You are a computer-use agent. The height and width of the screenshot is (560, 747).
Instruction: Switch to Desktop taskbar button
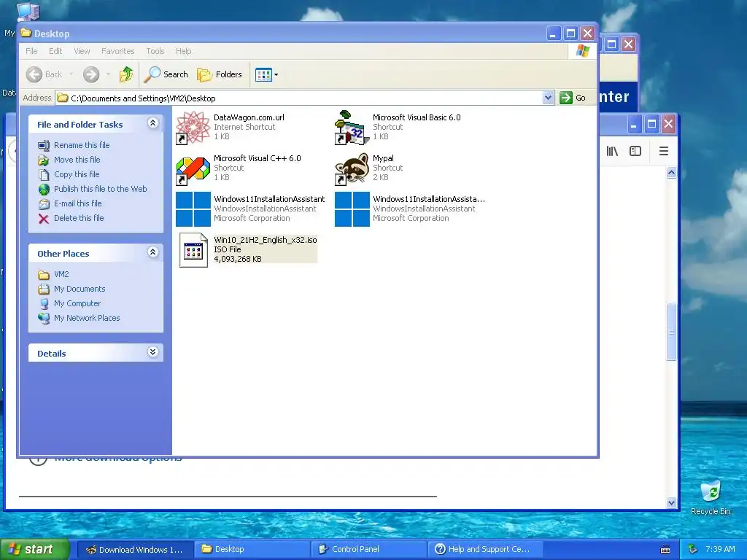coord(252,550)
